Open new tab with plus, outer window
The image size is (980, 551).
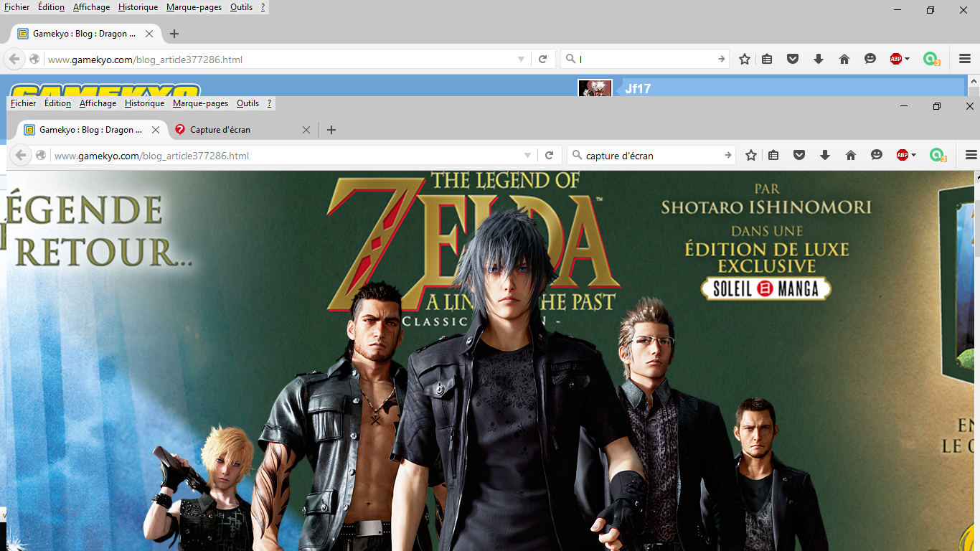pos(174,34)
